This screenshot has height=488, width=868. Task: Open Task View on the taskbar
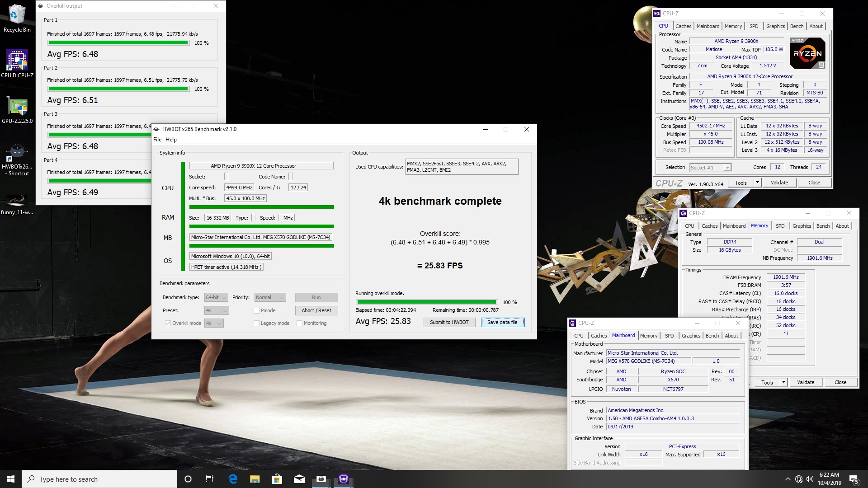(x=210, y=479)
